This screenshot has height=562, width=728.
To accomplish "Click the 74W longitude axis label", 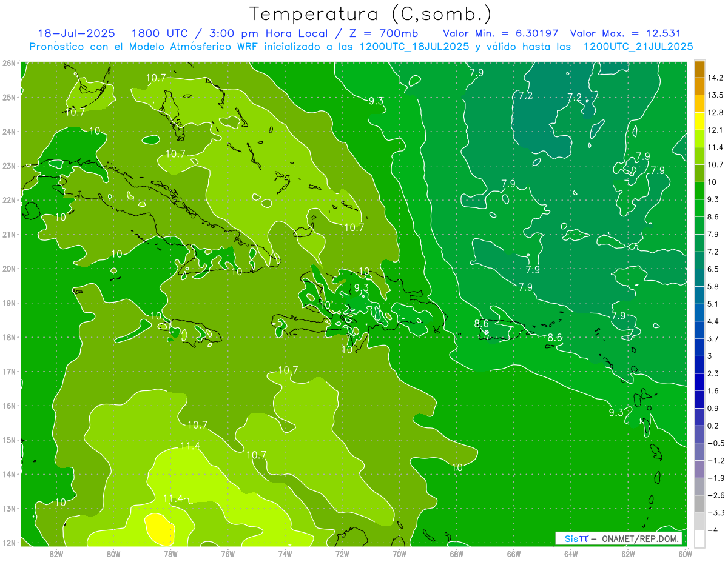I will click(x=285, y=554).
